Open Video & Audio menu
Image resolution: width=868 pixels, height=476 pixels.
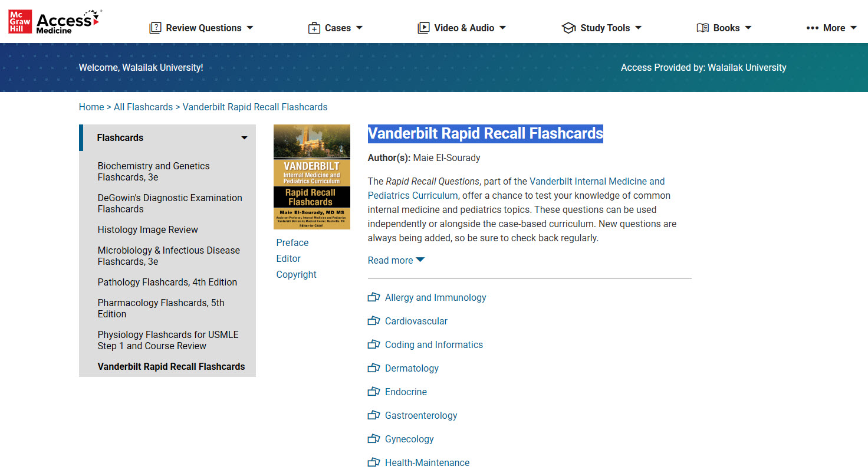(x=462, y=28)
